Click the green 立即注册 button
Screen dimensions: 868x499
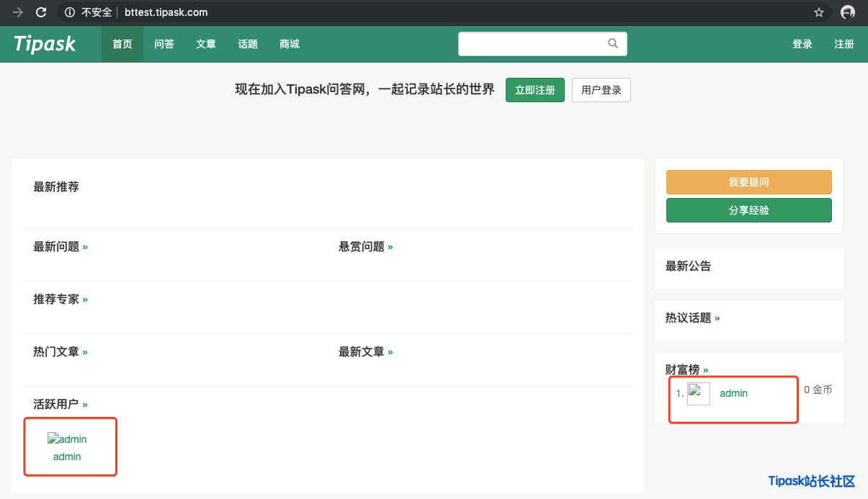534,90
